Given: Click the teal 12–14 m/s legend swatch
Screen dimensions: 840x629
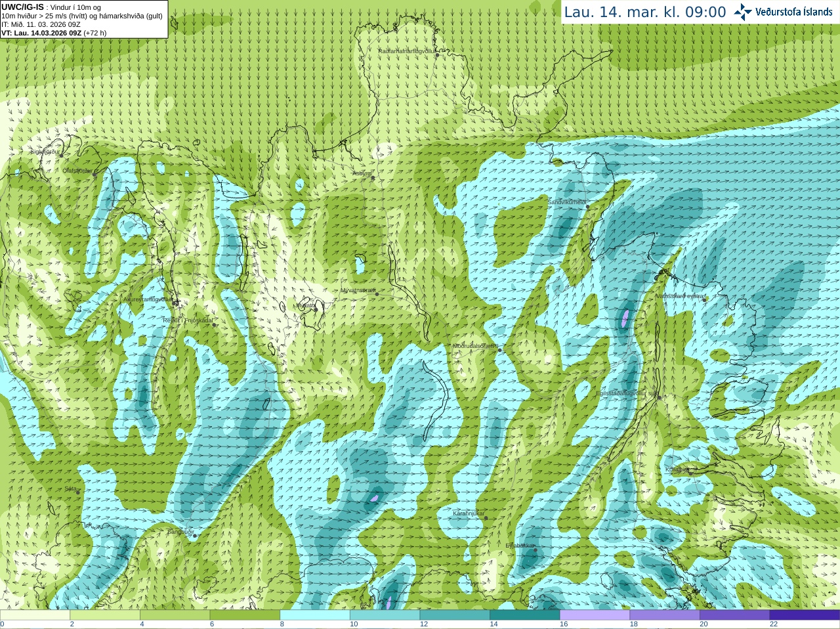Looking at the screenshot, I should click(455, 615).
